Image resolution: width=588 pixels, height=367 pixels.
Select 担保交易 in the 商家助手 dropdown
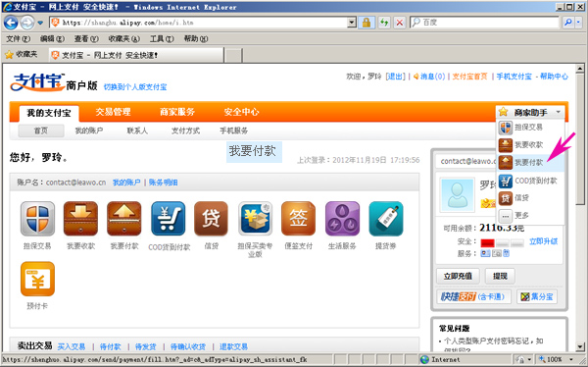click(x=530, y=128)
